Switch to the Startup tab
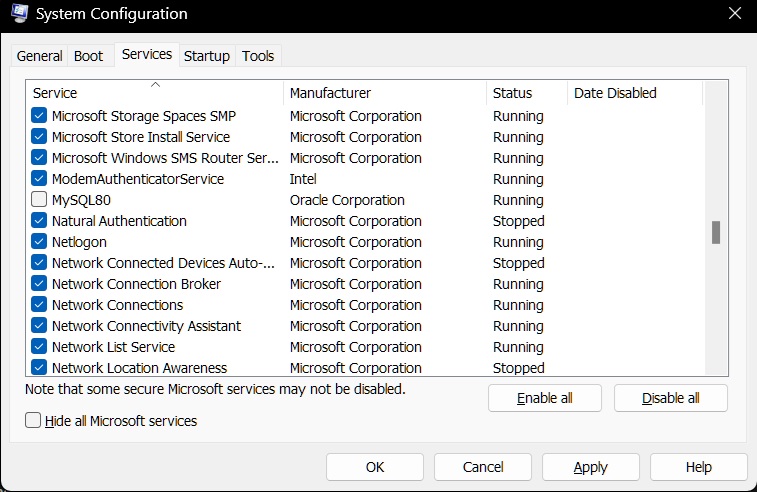757x492 pixels. 207,56
